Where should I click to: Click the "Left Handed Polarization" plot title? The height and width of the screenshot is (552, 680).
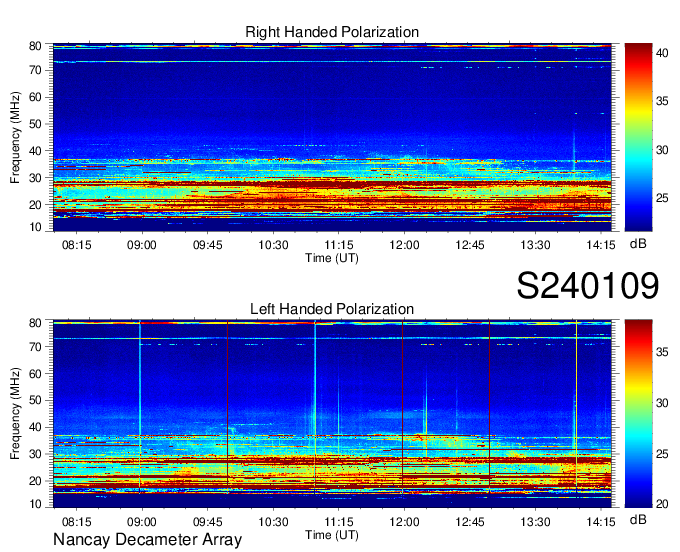[332, 309]
